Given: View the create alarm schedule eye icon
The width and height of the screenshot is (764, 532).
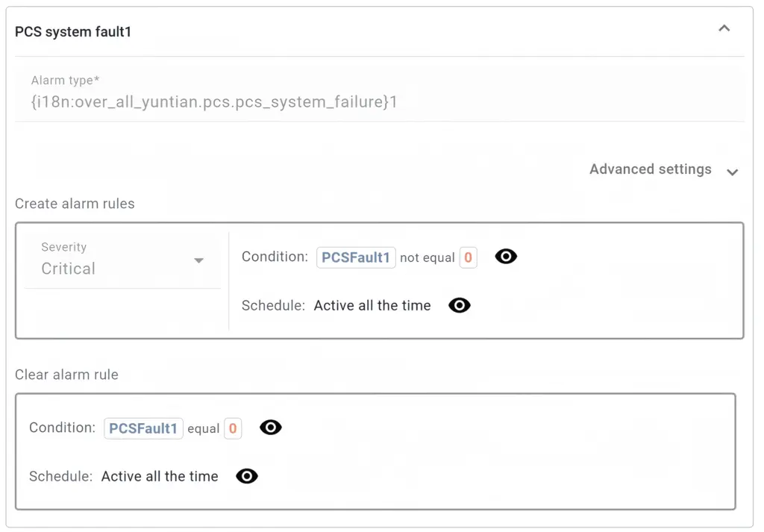Looking at the screenshot, I should click(460, 305).
